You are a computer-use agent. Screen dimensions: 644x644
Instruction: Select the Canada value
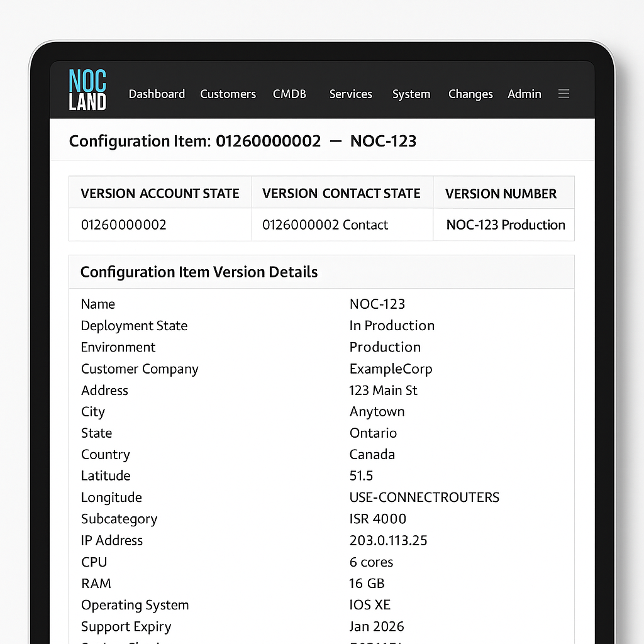372,454
